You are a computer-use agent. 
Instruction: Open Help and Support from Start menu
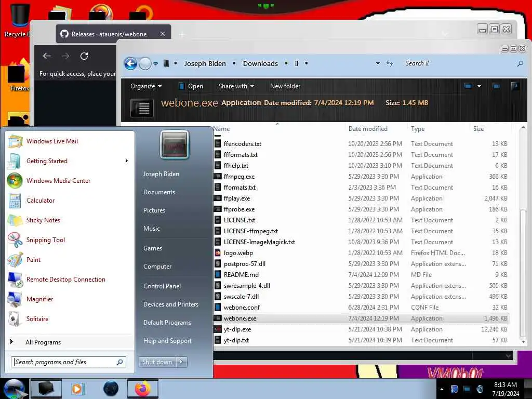coord(167,341)
